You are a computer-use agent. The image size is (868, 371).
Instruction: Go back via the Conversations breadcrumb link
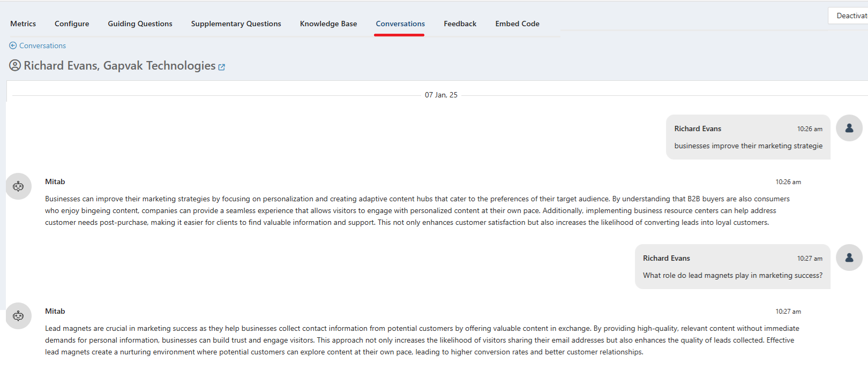pyautogui.click(x=42, y=46)
